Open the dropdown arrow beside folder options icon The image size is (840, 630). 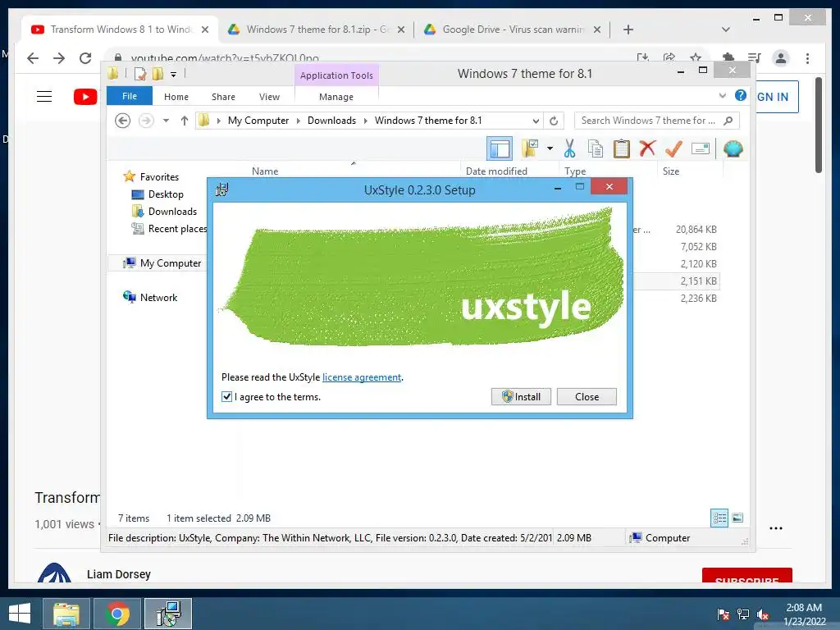(550, 148)
